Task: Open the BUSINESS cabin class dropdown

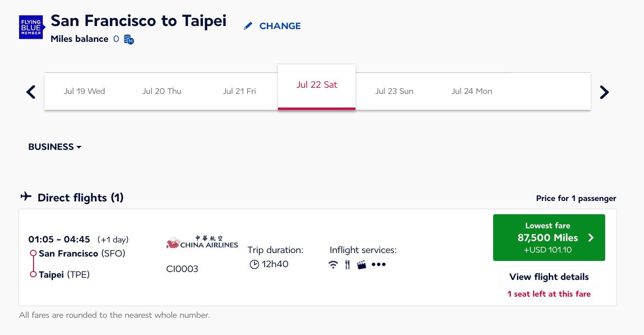Action: [54, 147]
